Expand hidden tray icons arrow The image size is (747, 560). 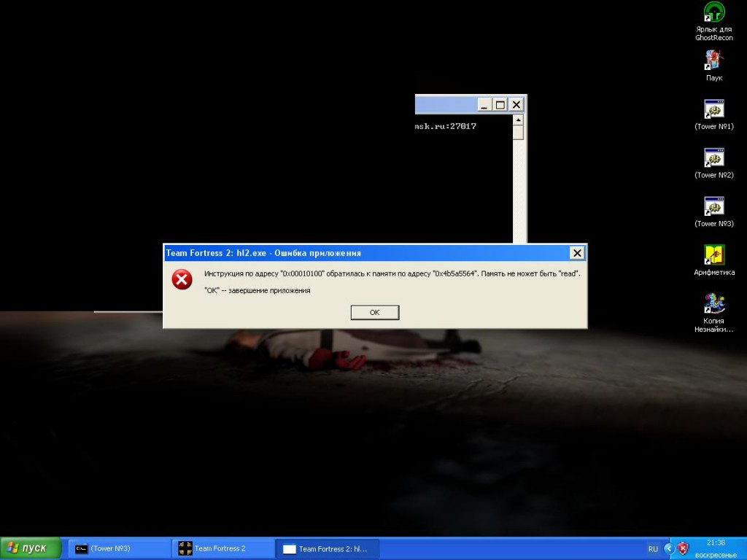[x=668, y=548]
